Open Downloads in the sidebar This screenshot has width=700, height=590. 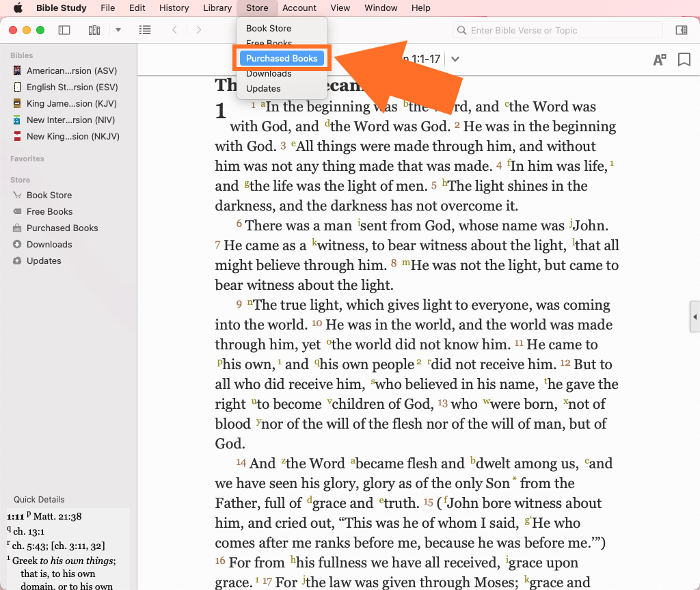coord(49,244)
